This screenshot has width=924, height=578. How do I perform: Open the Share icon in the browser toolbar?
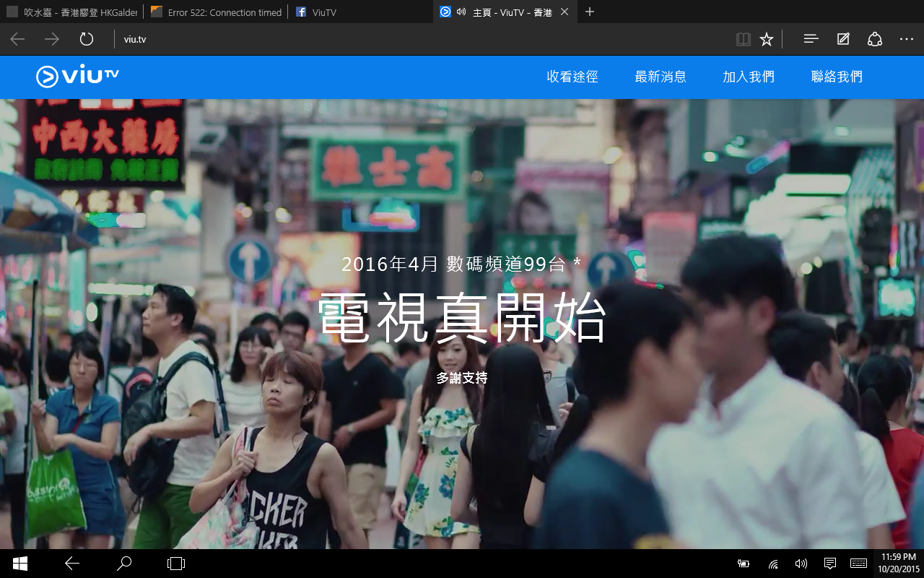875,39
